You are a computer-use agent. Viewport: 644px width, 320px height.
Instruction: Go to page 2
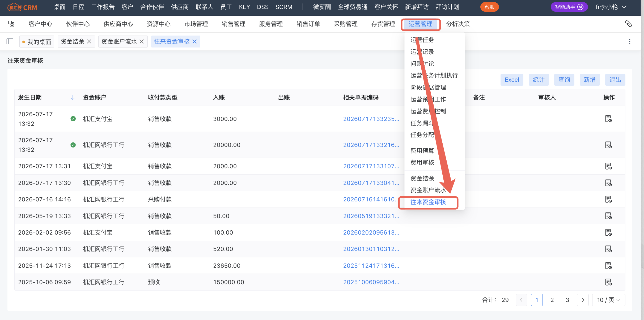pyautogui.click(x=552, y=300)
